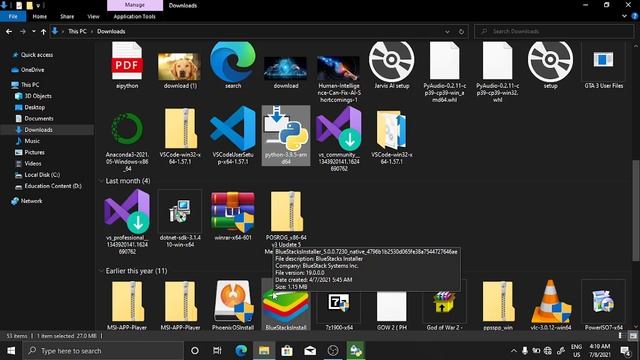This screenshot has width=640, height=360.
Task: Open recent locations dropdown arrow
Action: coord(33,31)
